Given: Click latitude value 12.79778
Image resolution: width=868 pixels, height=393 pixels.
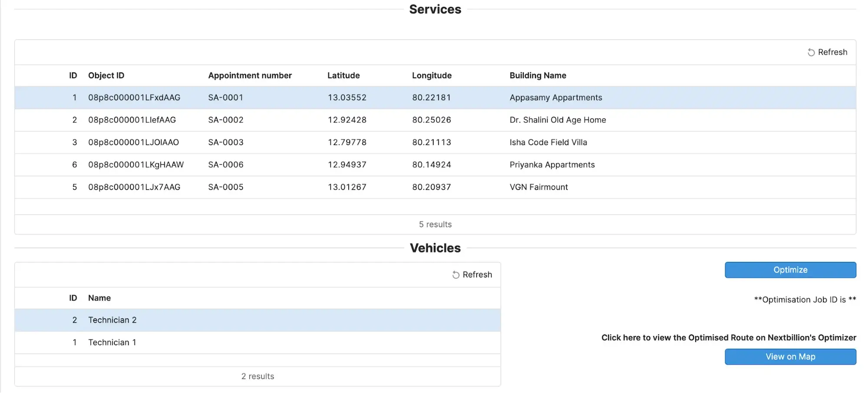Looking at the screenshot, I should (347, 142).
